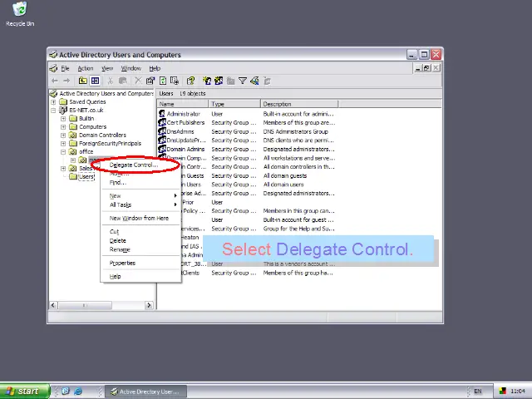Sort the list by the Type column
Image resolution: width=532 pixels, height=399 pixels.
tap(234, 104)
